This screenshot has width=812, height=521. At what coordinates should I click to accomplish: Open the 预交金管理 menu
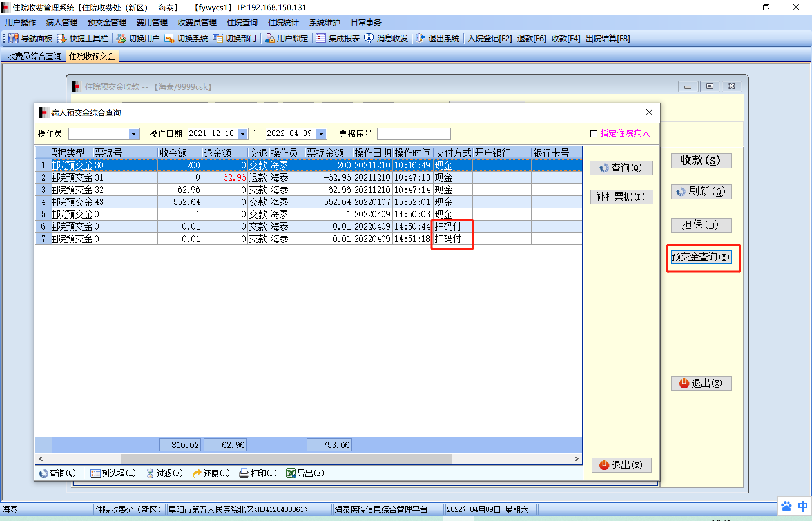(106, 22)
